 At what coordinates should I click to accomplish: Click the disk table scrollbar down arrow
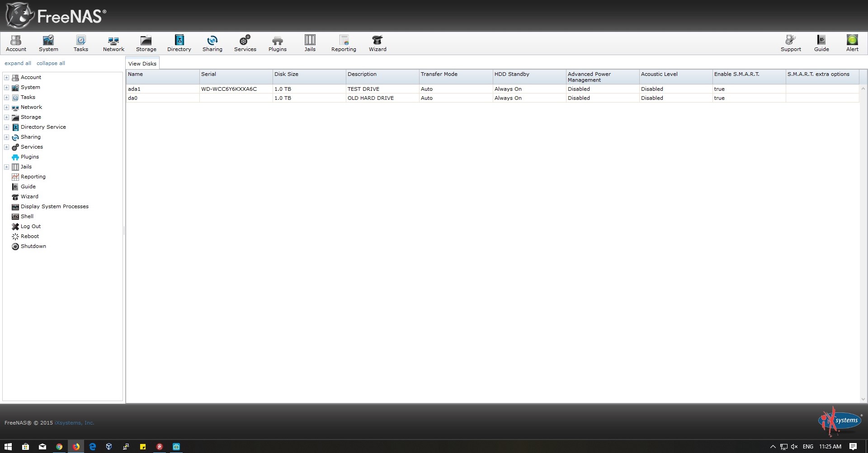coord(863,399)
